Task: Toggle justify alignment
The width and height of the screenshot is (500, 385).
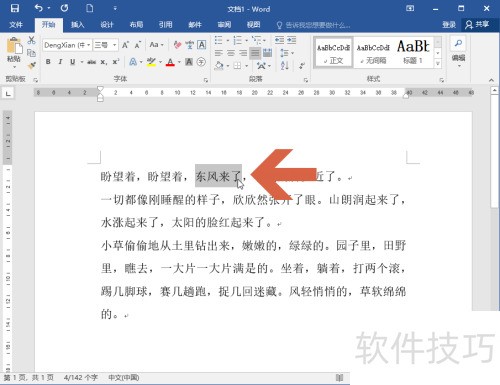Action: pos(255,53)
